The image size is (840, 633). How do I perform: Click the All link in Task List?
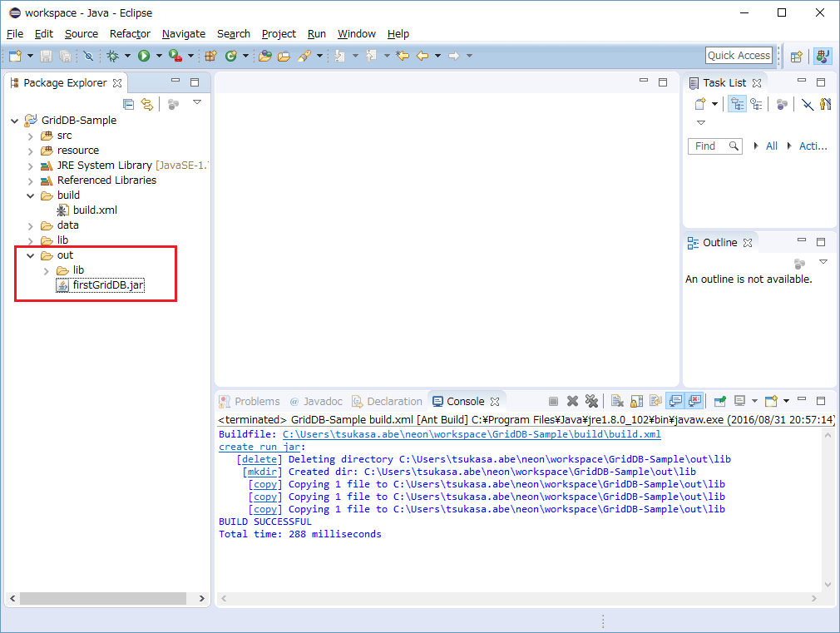(x=772, y=146)
